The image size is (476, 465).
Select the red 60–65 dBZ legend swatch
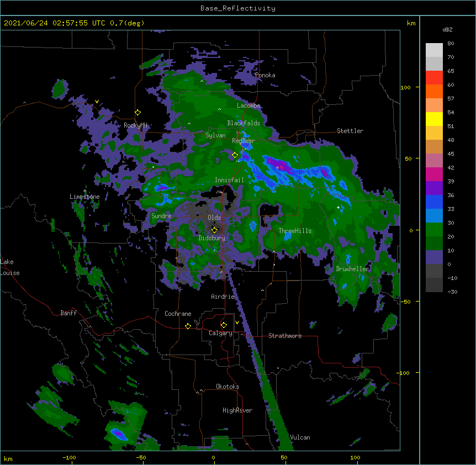point(434,78)
